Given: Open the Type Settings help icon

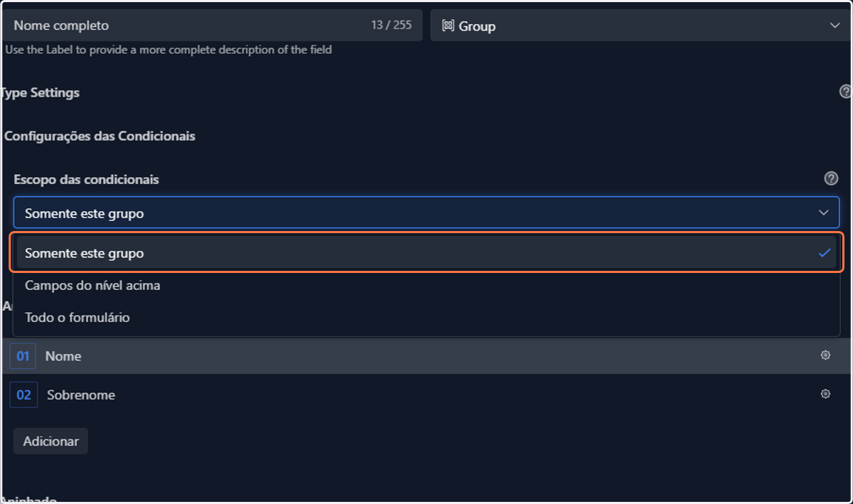Looking at the screenshot, I should (x=845, y=92).
